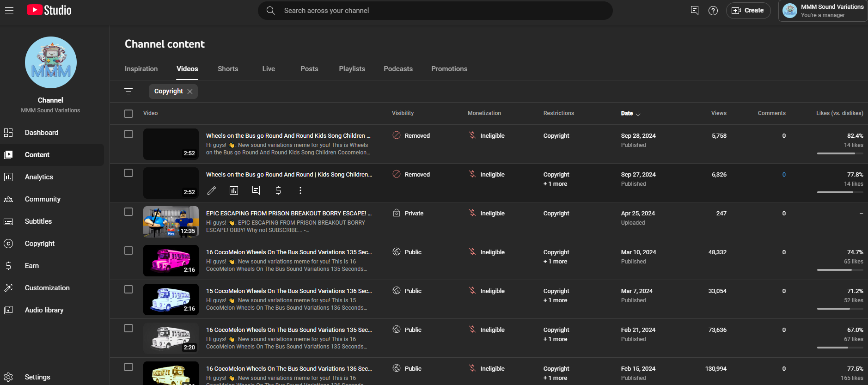Open Removed visibility for Sep 28 video

[x=411, y=135]
